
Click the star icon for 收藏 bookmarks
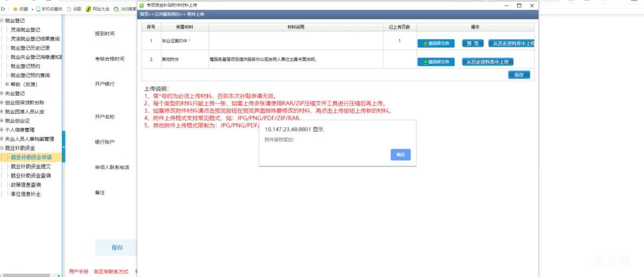[15, 9]
